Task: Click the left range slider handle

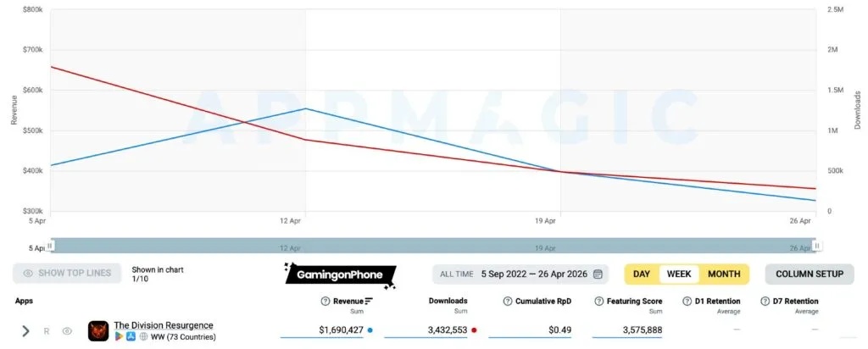Action: 50,246
